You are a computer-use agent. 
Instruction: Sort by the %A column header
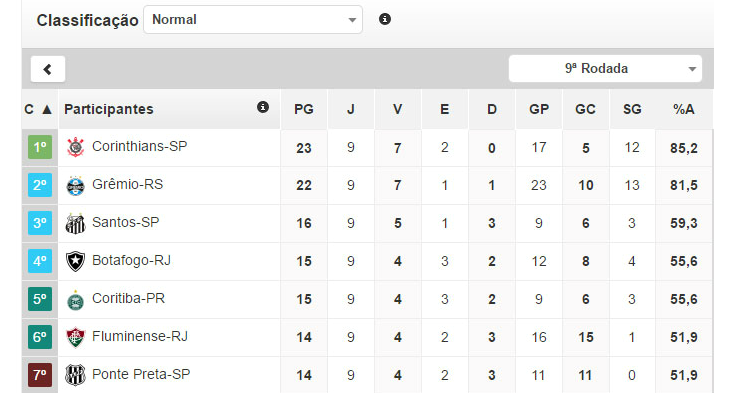[x=683, y=109]
